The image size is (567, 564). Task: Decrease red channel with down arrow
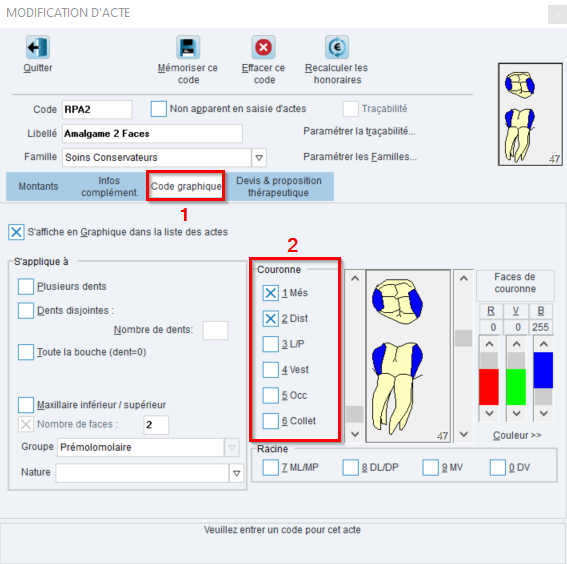click(489, 413)
